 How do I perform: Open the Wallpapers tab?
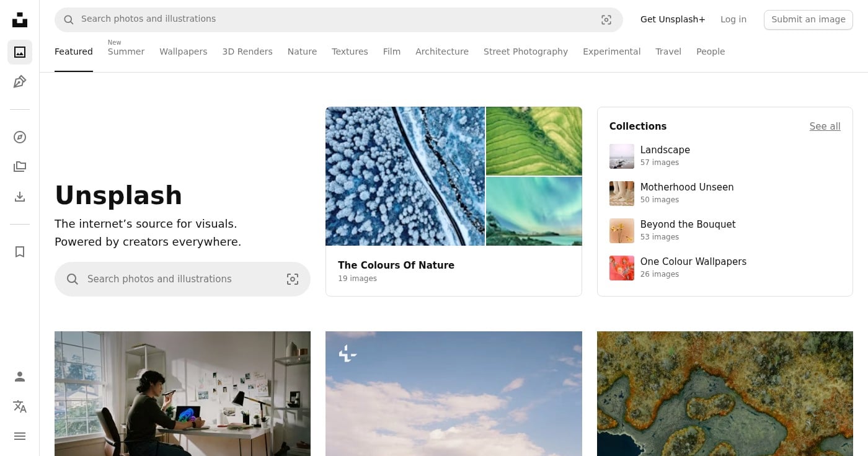click(x=184, y=51)
